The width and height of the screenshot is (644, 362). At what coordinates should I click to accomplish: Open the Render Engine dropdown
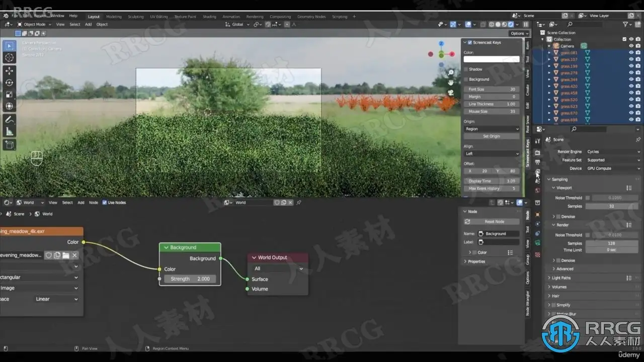[613, 152]
